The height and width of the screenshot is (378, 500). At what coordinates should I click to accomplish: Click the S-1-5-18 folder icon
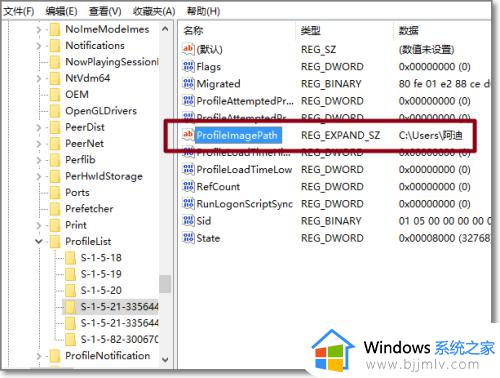point(70,258)
